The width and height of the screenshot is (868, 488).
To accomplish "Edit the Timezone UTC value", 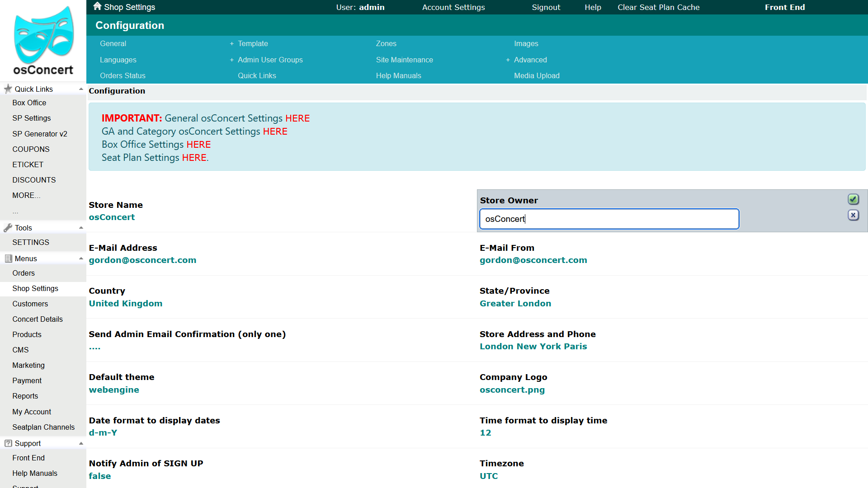I will 489,476.
